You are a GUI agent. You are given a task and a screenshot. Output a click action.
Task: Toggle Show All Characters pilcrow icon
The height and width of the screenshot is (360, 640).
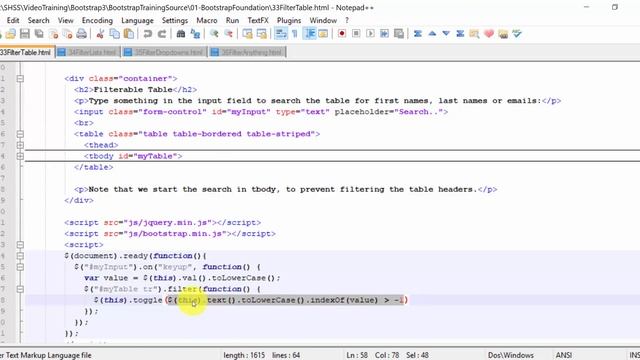[x=295, y=34]
